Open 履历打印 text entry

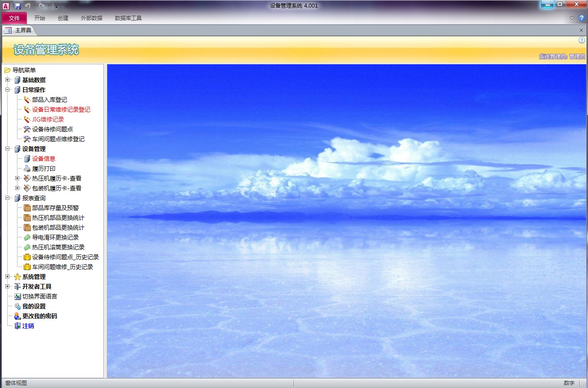tap(44, 169)
